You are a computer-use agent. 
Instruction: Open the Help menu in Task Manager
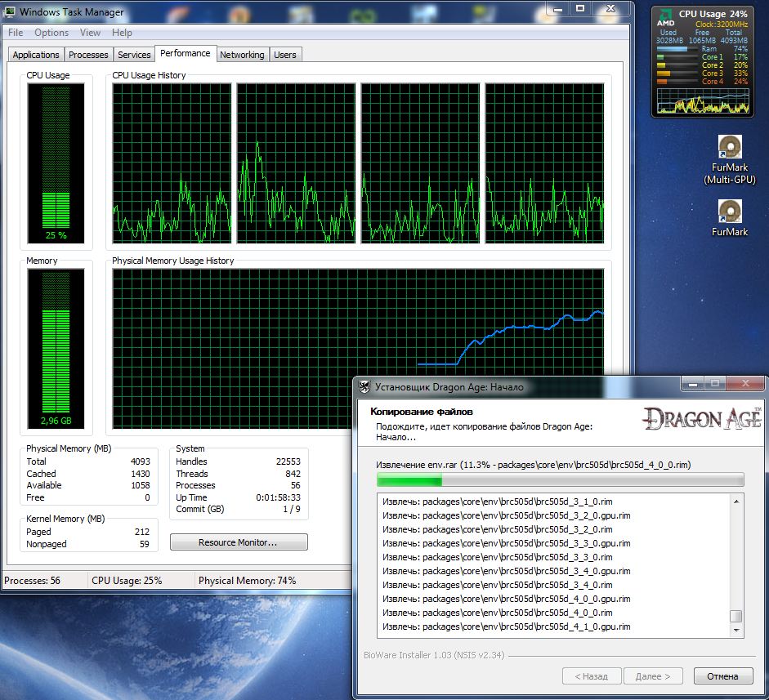click(122, 33)
